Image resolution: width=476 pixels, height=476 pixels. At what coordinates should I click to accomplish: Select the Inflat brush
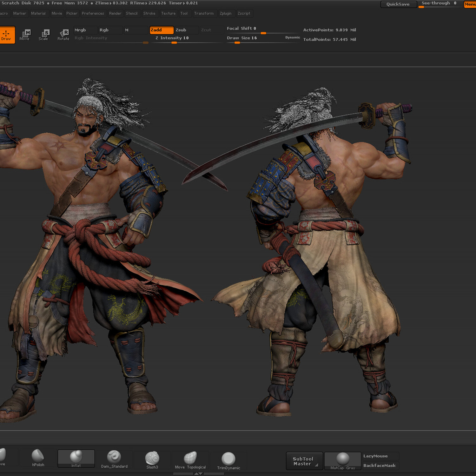(76, 459)
